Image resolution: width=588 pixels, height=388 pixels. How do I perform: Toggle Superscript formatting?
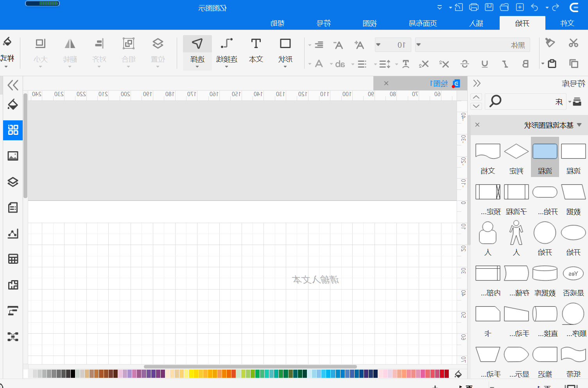click(444, 64)
